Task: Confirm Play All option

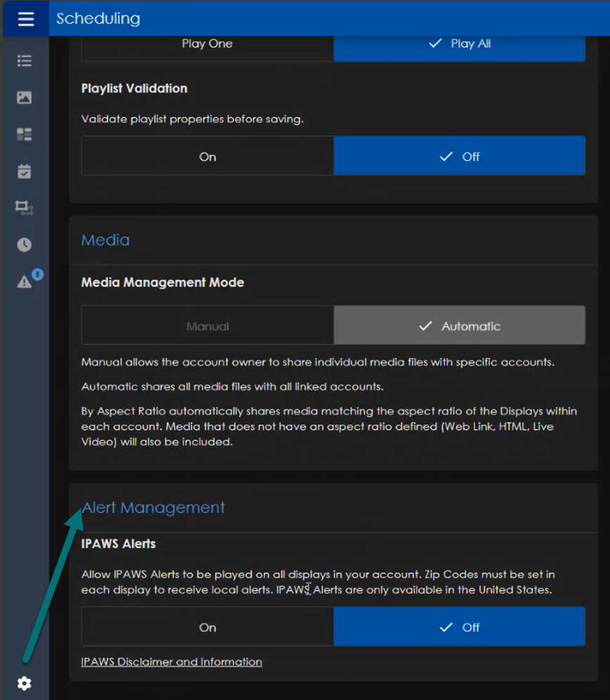Action: [x=459, y=43]
